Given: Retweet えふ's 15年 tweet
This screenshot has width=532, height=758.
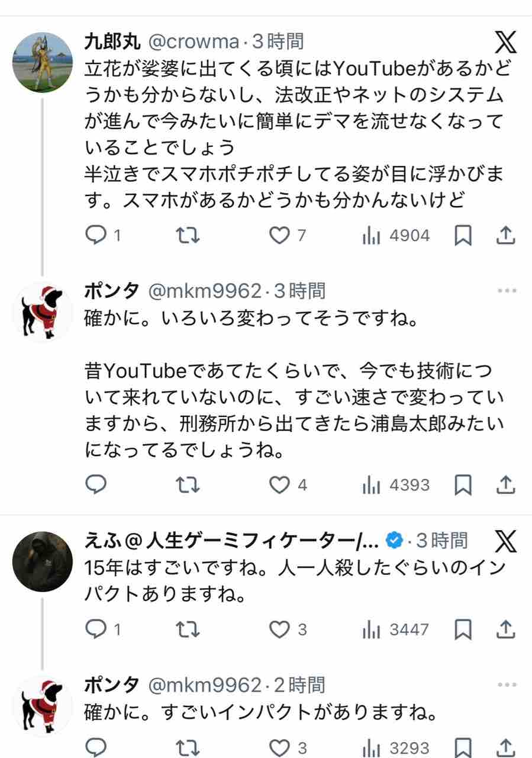Looking at the screenshot, I should pos(189,629).
